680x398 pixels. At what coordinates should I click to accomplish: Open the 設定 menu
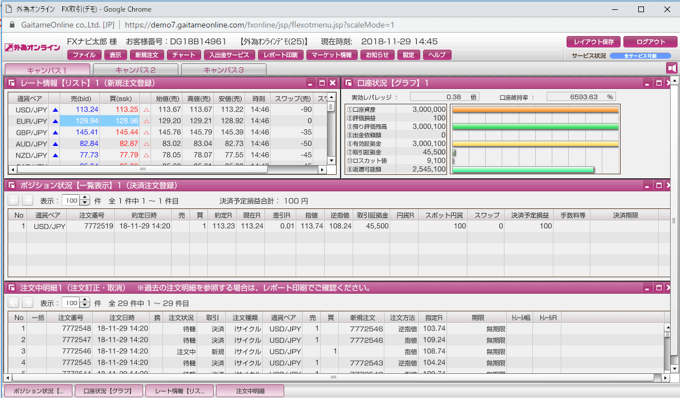[409, 55]
